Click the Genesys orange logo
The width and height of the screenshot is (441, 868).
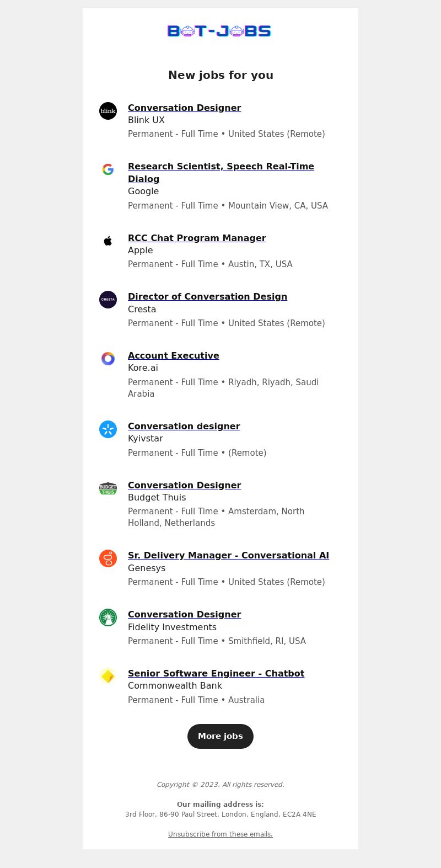pos(108,558)
